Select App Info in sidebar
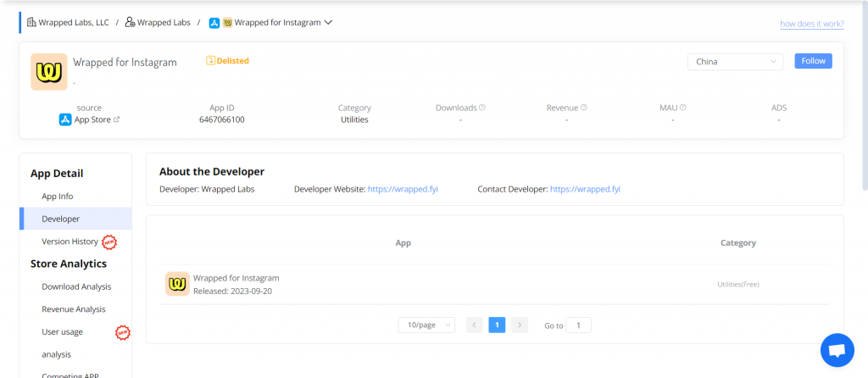868x378 pixels. (58, 196)
